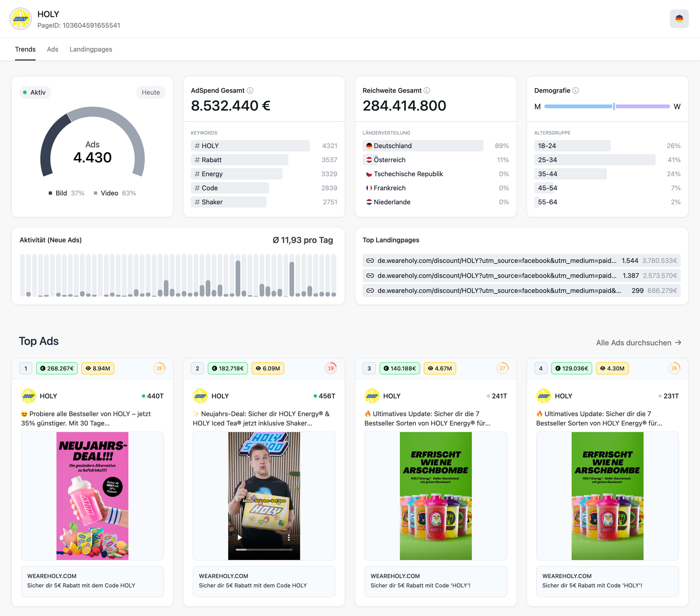Click the 28 days circular badge on ad 1

coord(159,368)
